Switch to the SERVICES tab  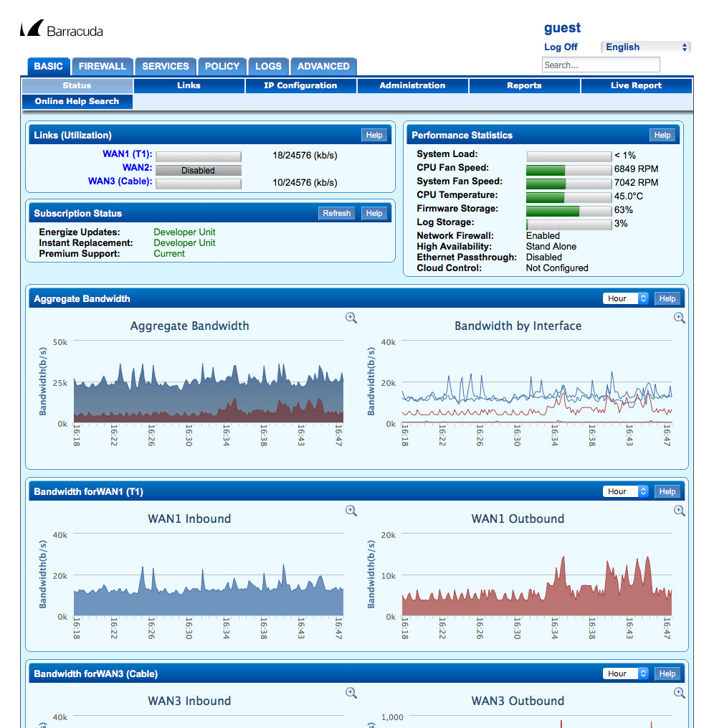pos(166,67)
